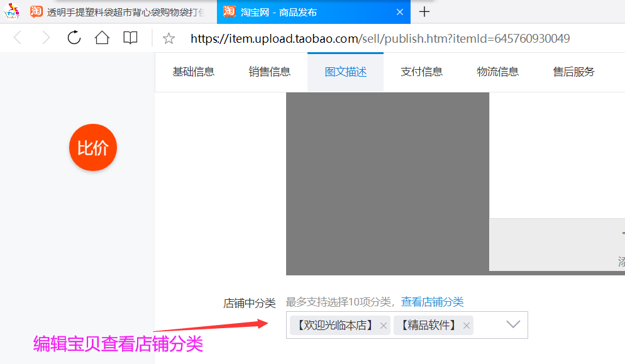Bookmark page with the star icon

[x=169, y=39]
